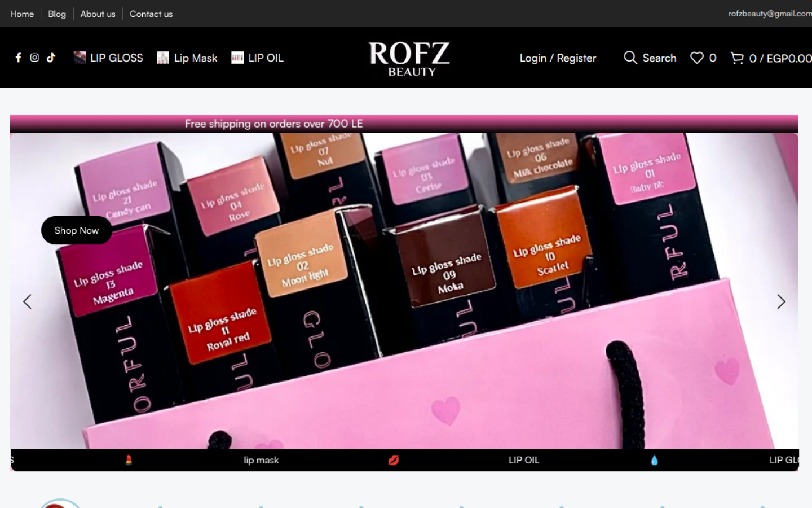Open the Instagram social icon
The height and width of the screenshot is (508, 812).
click(34, 58)
